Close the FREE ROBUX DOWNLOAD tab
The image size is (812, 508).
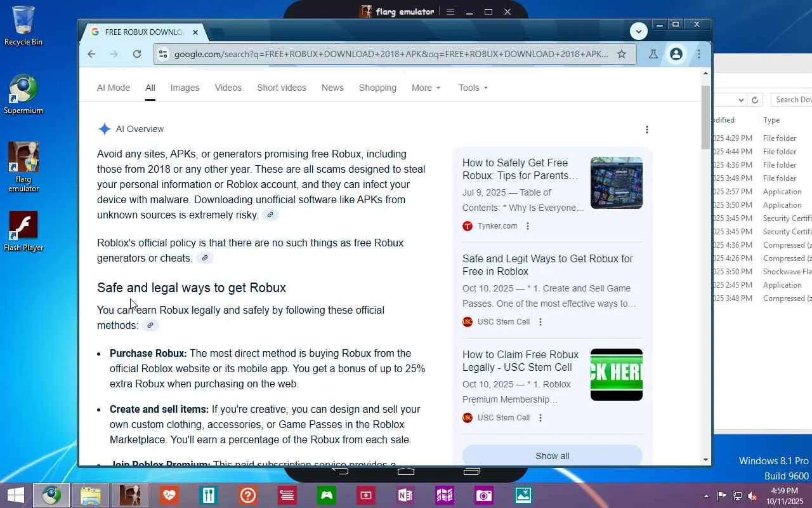point(195,32)
